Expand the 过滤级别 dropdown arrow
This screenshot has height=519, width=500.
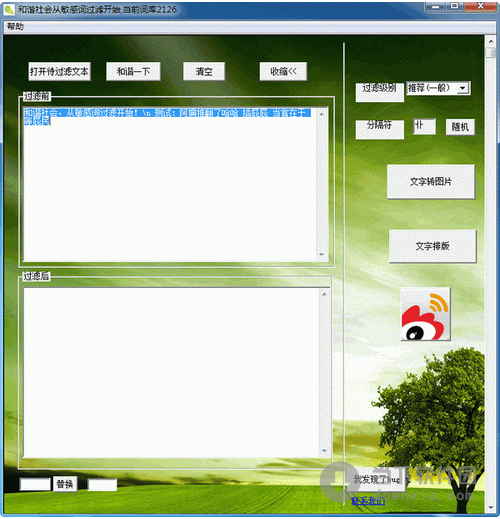[463, 88]
